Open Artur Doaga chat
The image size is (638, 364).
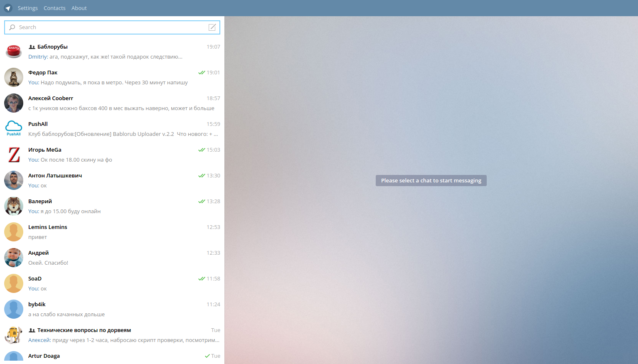point(112,356)
